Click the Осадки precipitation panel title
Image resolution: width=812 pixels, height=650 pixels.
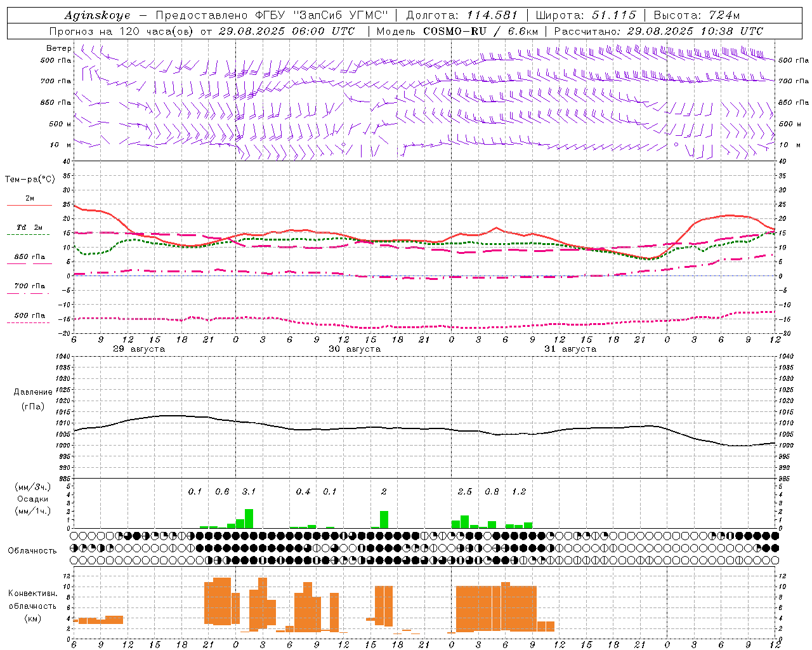pyautogui.click(x=33, y=499)
